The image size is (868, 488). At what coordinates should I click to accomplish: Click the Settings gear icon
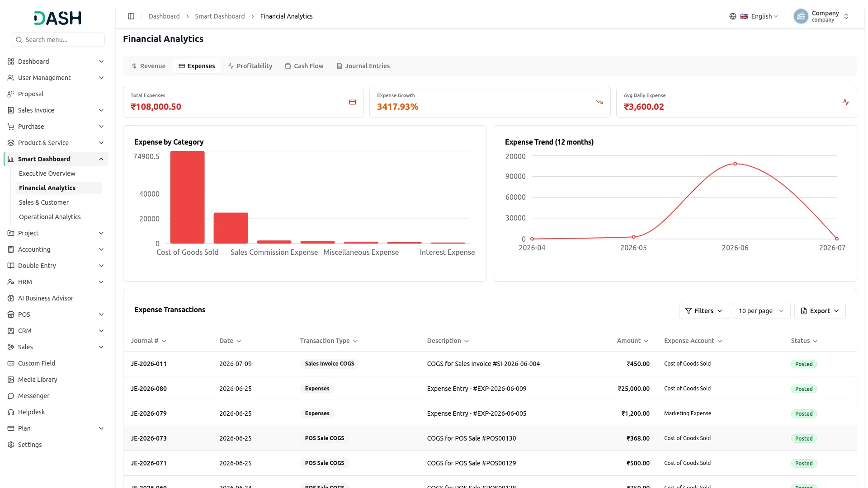11,445
